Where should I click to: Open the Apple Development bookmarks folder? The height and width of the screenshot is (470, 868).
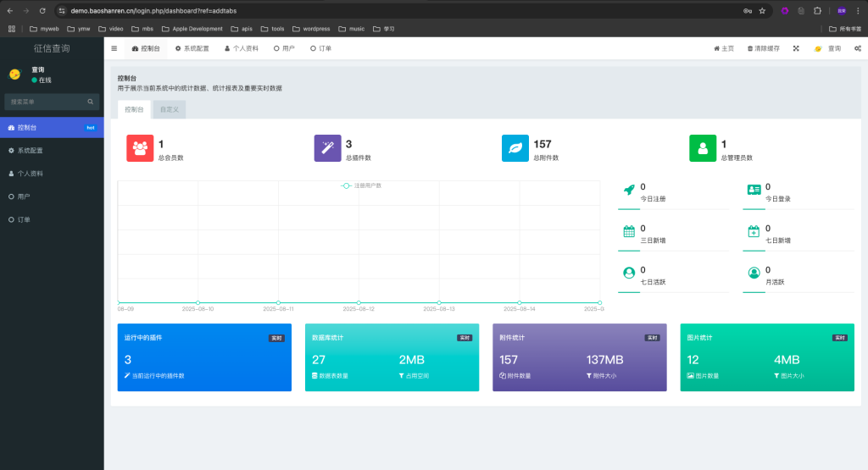[x=192, y=29]
